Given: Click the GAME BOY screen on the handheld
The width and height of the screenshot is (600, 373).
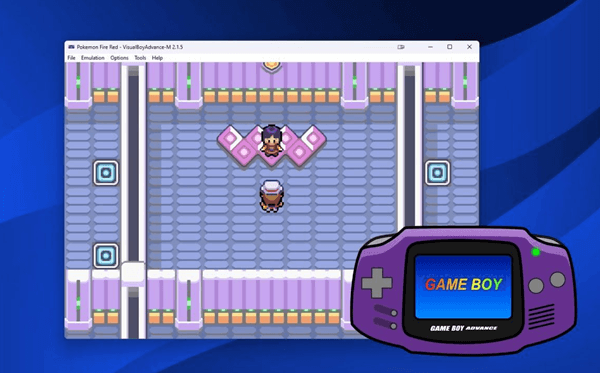Looking at the screenshot, I should (x=463, y=286).
